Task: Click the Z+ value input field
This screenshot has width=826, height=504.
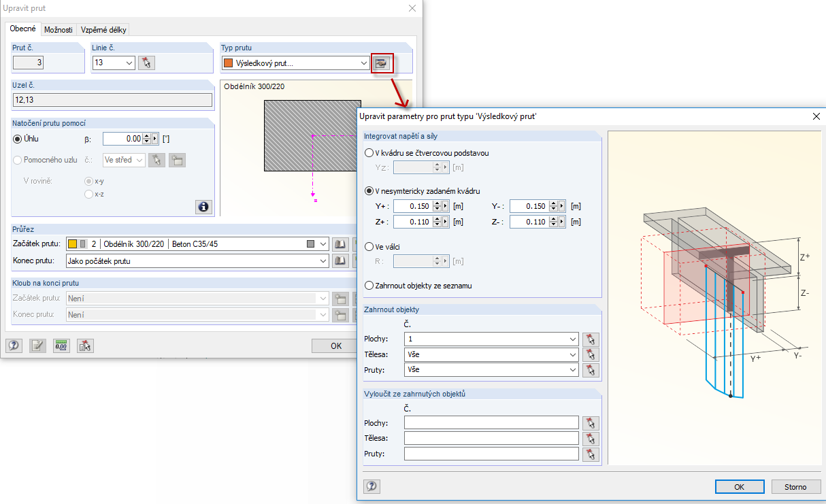Action: pyautogui.click(x=413, y=222)
